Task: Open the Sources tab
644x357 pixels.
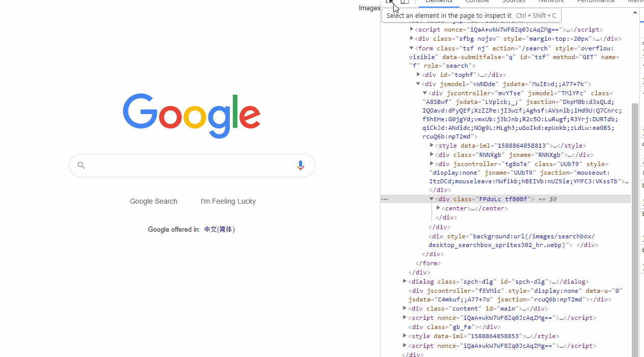Action: pos(514,2)
